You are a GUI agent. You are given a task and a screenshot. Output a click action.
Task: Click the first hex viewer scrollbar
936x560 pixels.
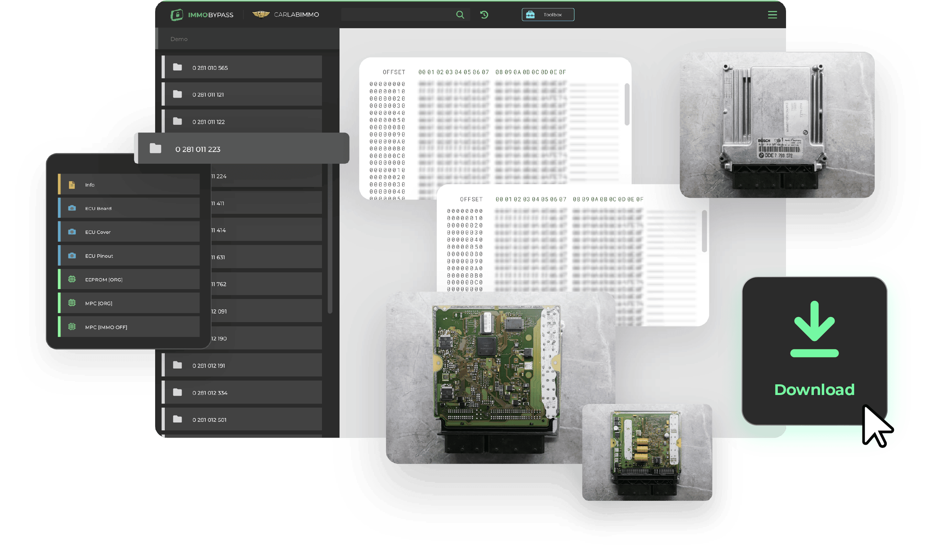tap(627, 105)
